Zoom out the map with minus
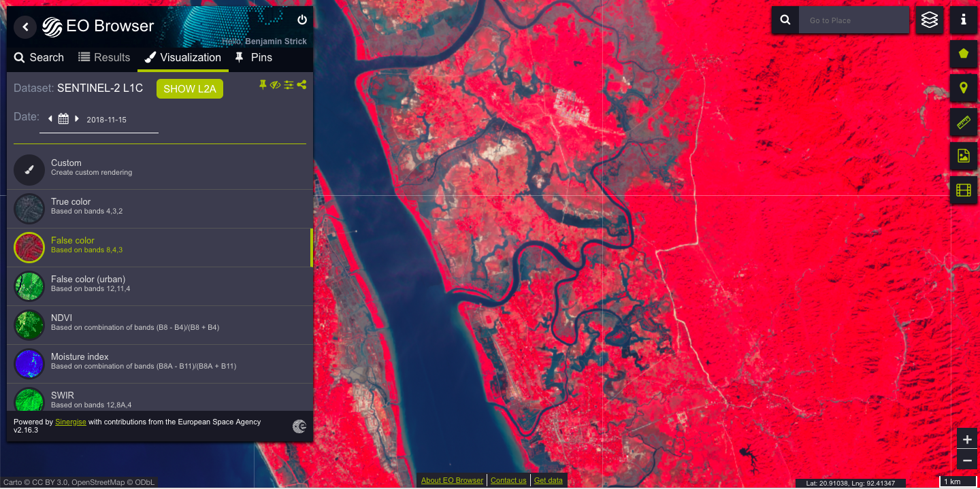 point(967,460)
